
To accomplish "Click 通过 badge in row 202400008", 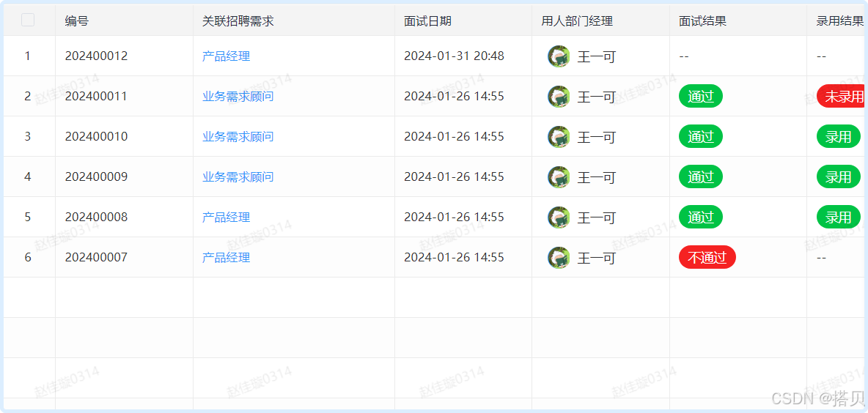I will point(701,217).
